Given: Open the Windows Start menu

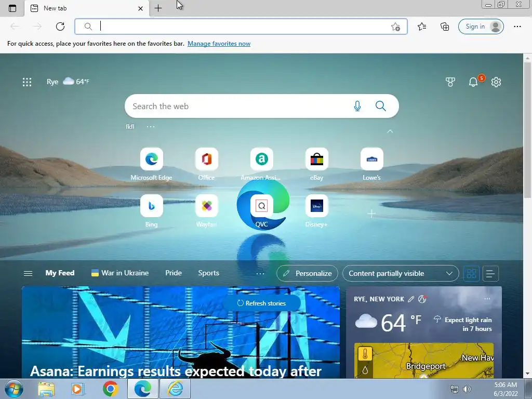Looking at the screenshot, I should tap(14, 389).
